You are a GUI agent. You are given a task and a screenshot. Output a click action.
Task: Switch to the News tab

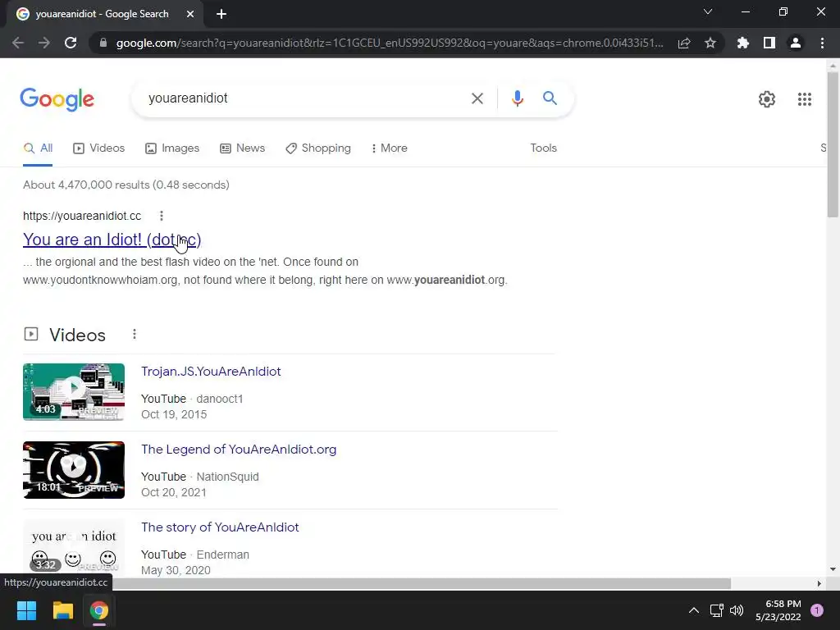pyautogui.click(x=243, y=148)
